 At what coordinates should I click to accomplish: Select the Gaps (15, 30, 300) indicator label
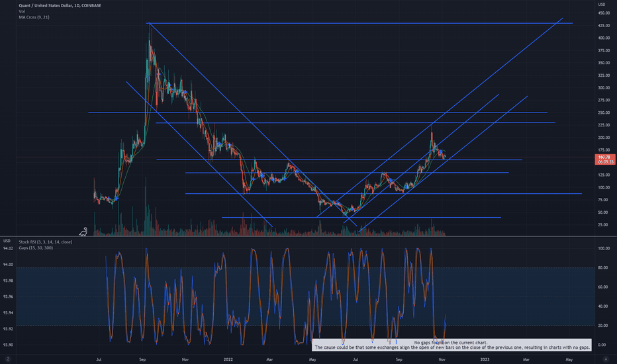[x=36, y=248]
